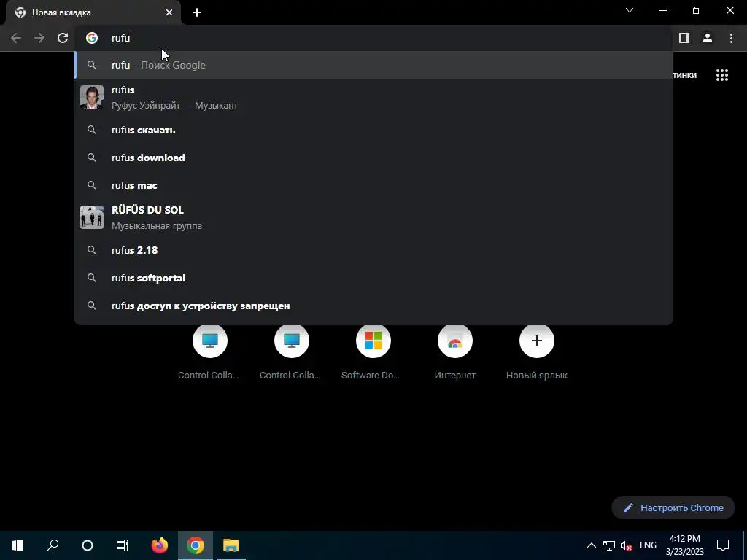Click the browser forward arrow
The width and height of the screenshot is (747, 560).
point(39,38)
